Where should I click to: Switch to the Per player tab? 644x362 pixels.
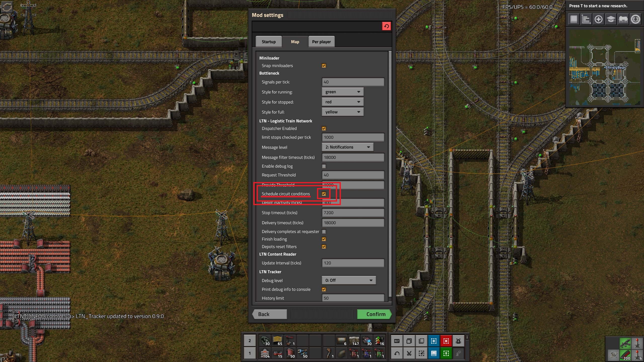321,41
